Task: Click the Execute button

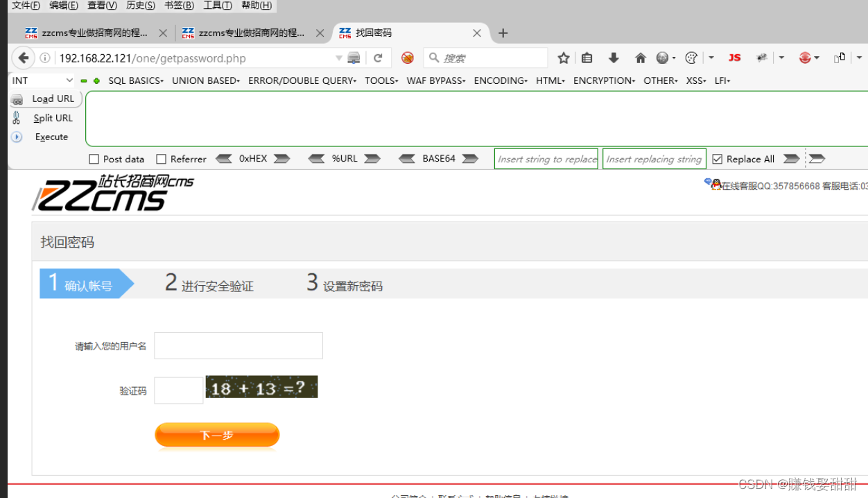Action: pyautogui.click(x=46, y=137)
